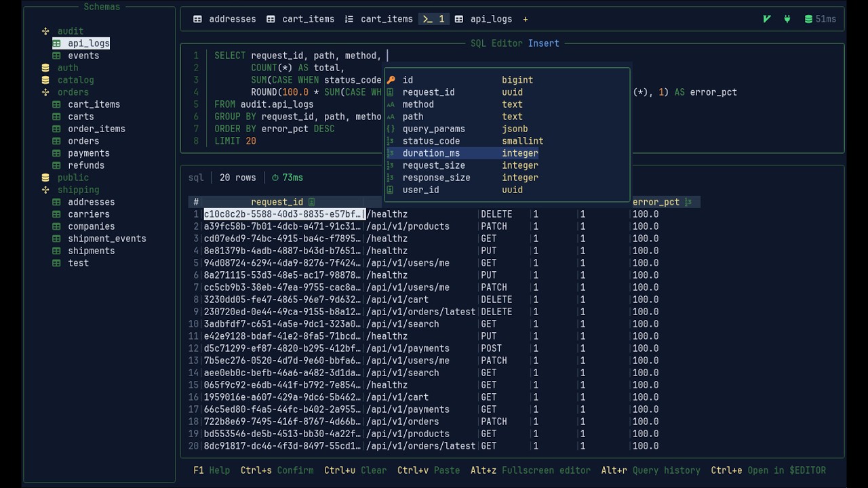The image size is (868, 488).
Task: Click the type icon beside request_id header
Action: [x=311, y=202]
